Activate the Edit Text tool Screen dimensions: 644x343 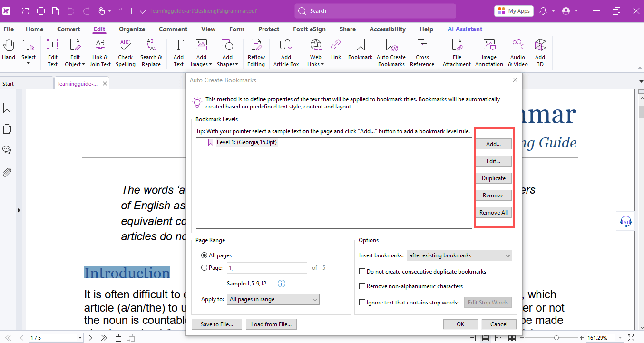[x=53, y=53]
